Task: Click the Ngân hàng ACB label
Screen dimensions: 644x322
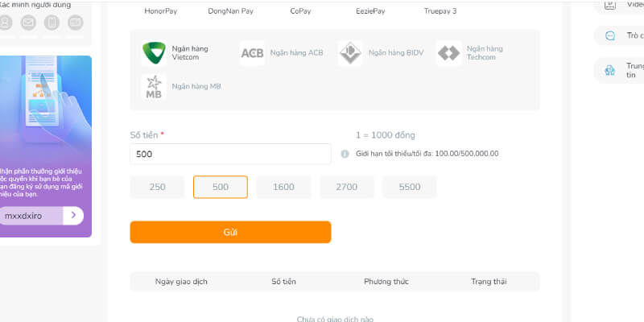Action: click(296, 53)
